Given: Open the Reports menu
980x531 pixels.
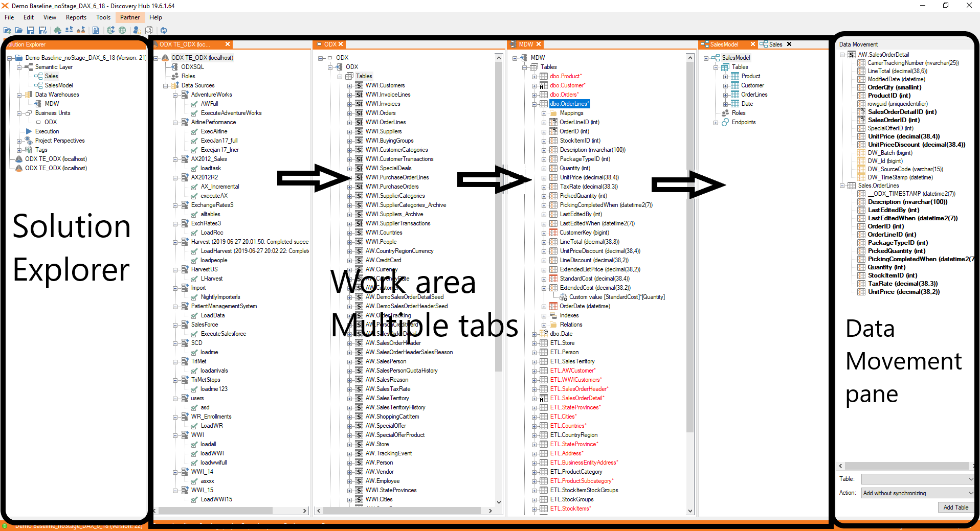Looking at the screenshot, I should (76, 17).
